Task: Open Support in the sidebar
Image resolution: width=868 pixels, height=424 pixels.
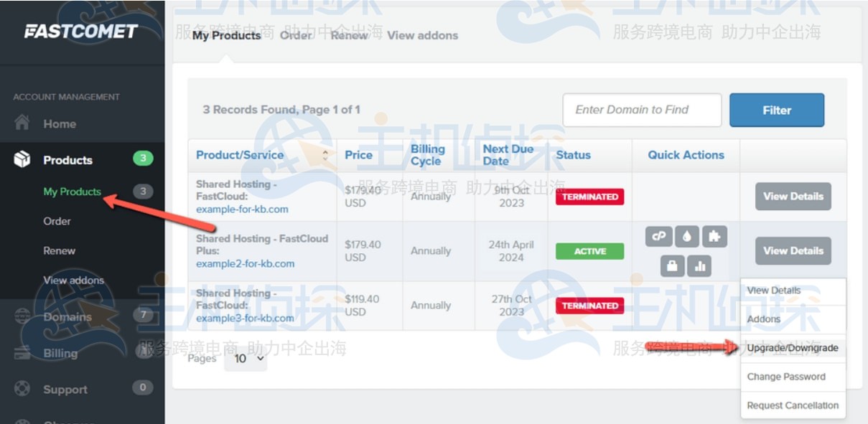Action: 65,390
